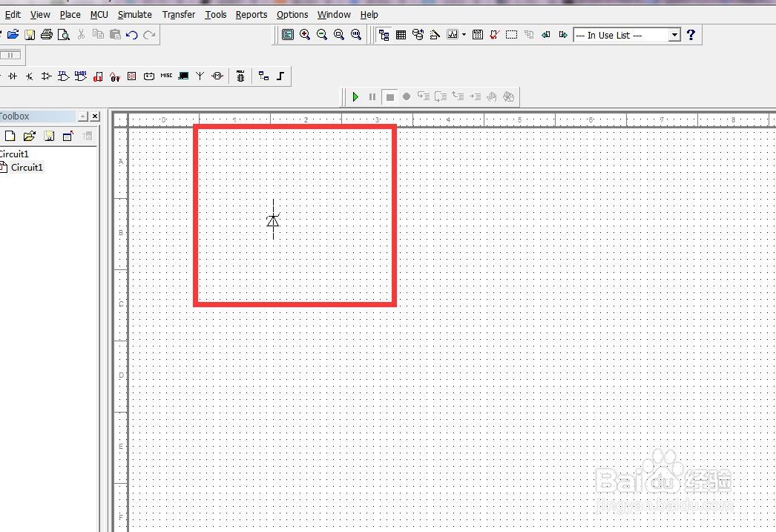Viewport: 776px width, 532px height.
Task: Open the Reports menu
Action: pos(251,15)
